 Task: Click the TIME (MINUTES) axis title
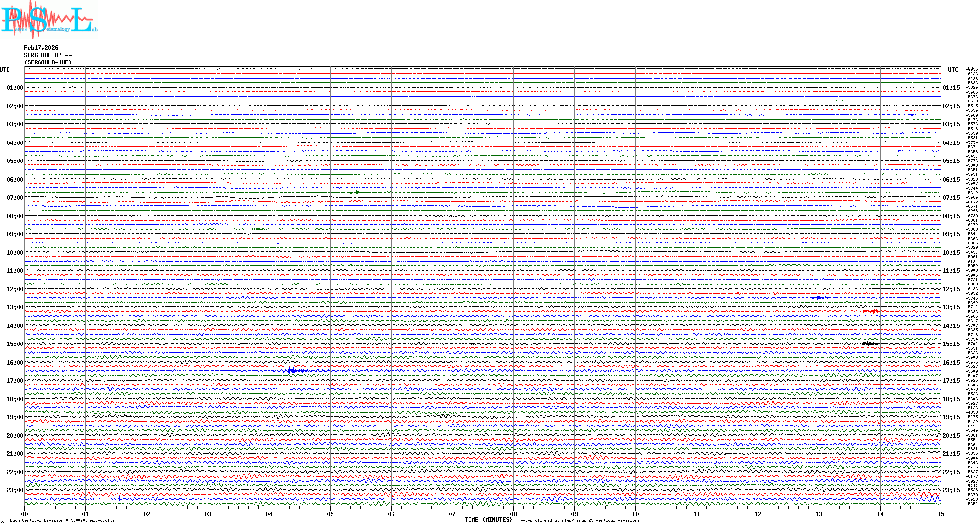point(488,520)
